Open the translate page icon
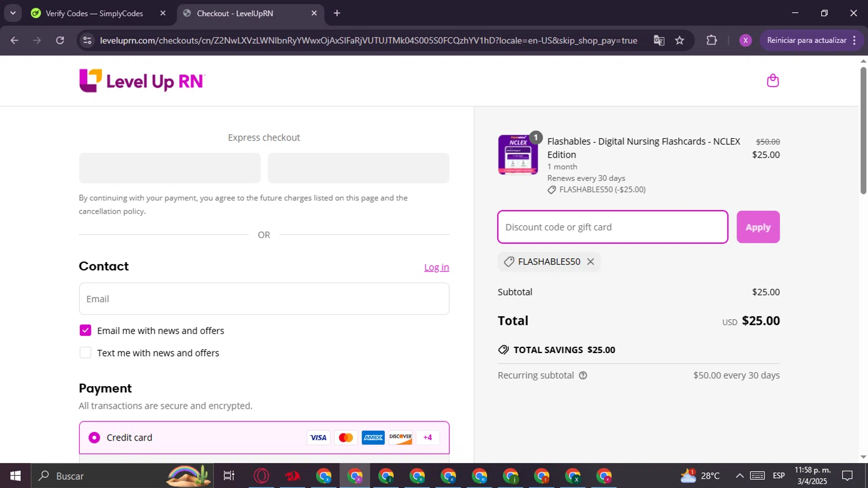This screenshot has height=488, width=868. click(659, 41)
